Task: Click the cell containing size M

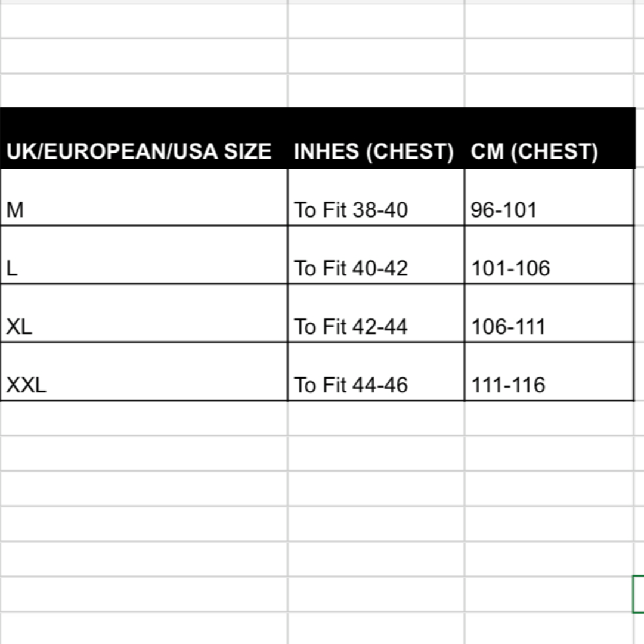Action: (143, 198)
